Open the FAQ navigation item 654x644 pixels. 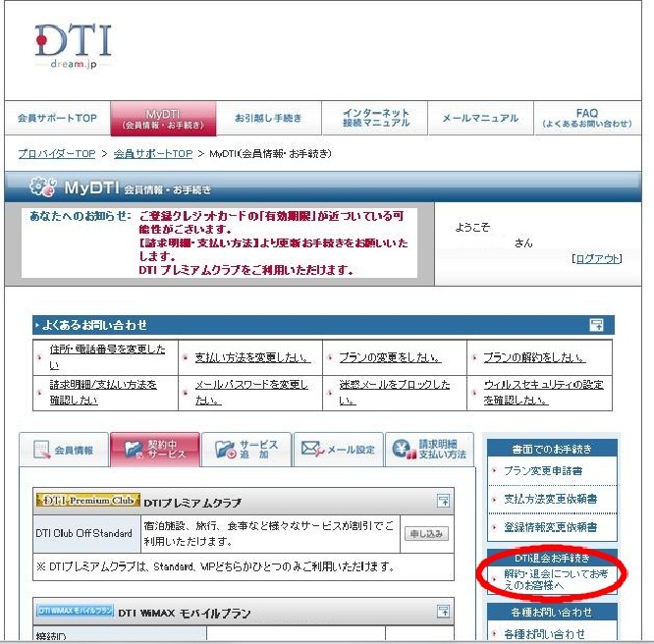coord(586,118)
